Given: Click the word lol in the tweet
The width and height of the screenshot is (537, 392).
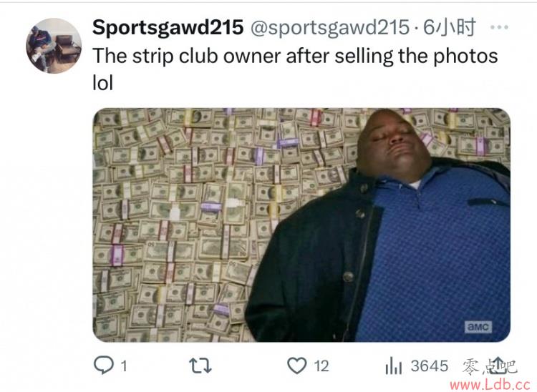Looking at the screenshot, I should click(x=102, y=83).
